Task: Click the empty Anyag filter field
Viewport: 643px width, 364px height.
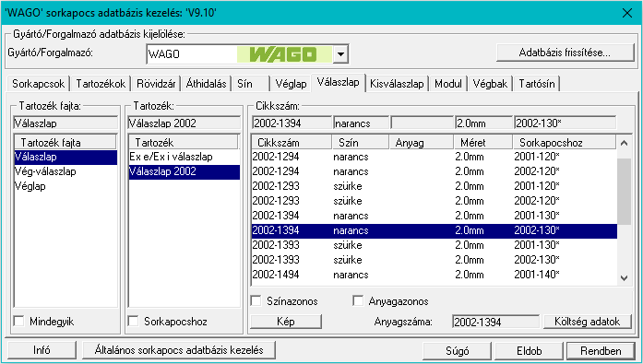Action: tap(422, 123)
